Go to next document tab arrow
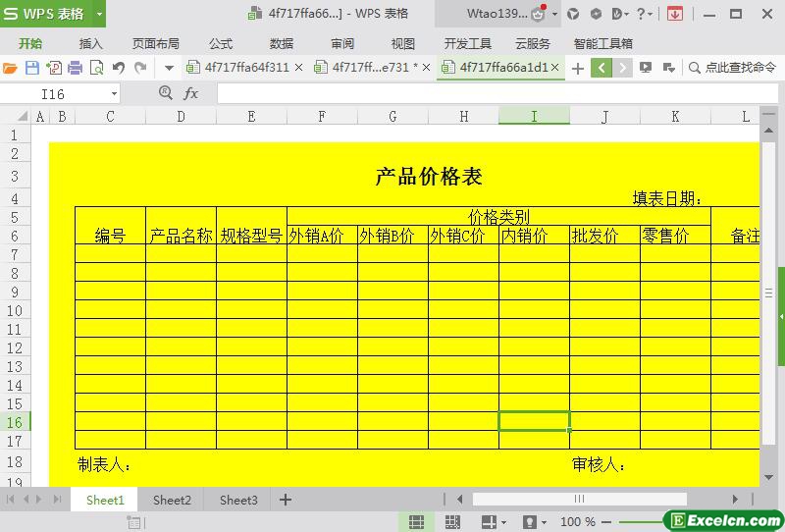Screen dimensions: 785x532 coord(622,68)
